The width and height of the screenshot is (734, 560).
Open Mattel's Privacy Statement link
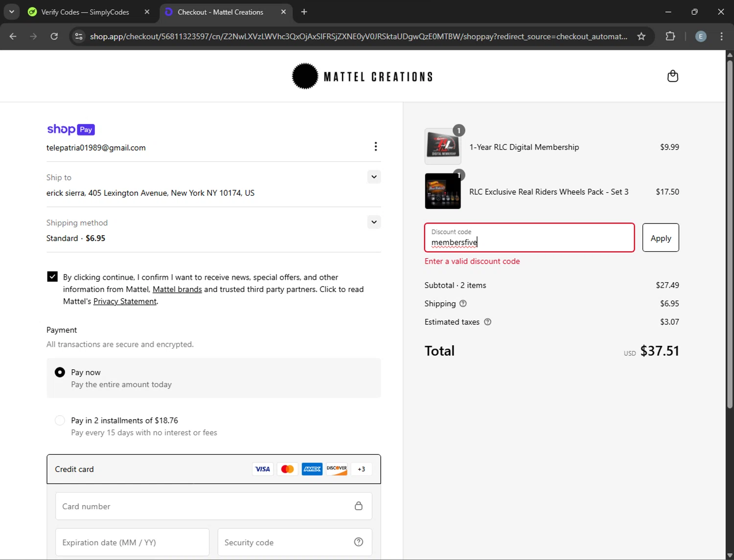[x=125, y=301]
